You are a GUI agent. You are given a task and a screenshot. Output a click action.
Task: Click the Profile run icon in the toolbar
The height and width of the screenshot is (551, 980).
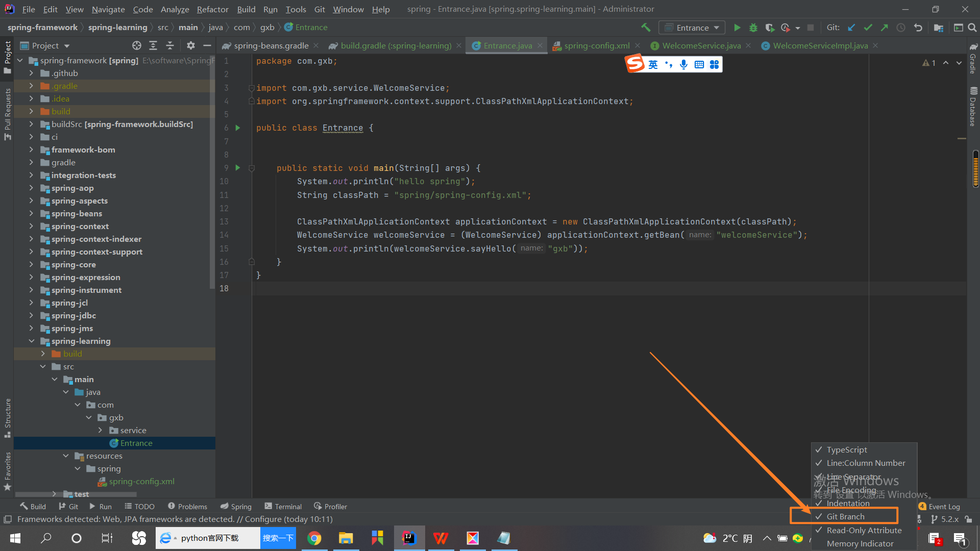click(x=786, y=28)
